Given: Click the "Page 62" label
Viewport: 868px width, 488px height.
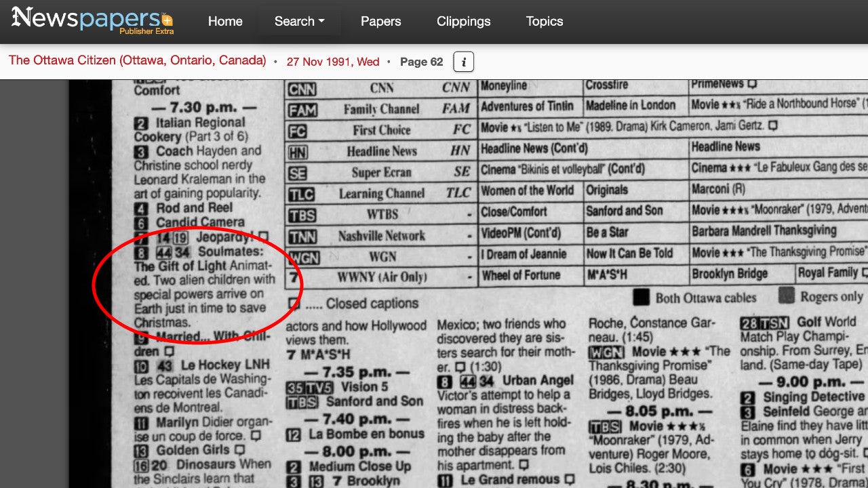Looking at the screenshot, I should point(421,62).
